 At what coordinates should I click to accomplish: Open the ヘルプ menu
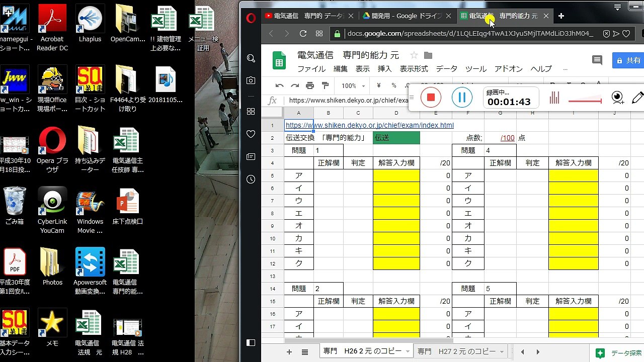point(541,69)
